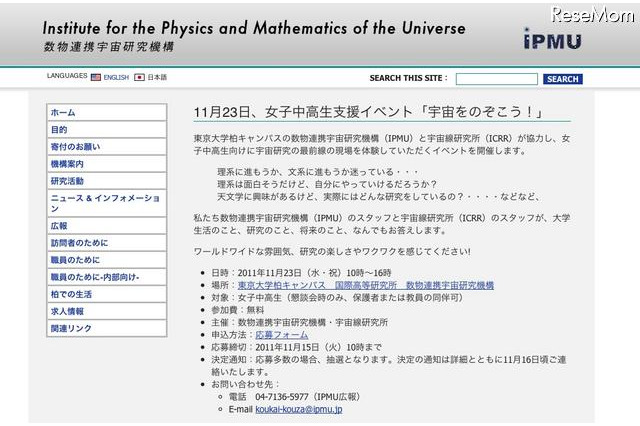Click the 主催：数物連携宇宙研究機構 list entry

coord(299,322)
